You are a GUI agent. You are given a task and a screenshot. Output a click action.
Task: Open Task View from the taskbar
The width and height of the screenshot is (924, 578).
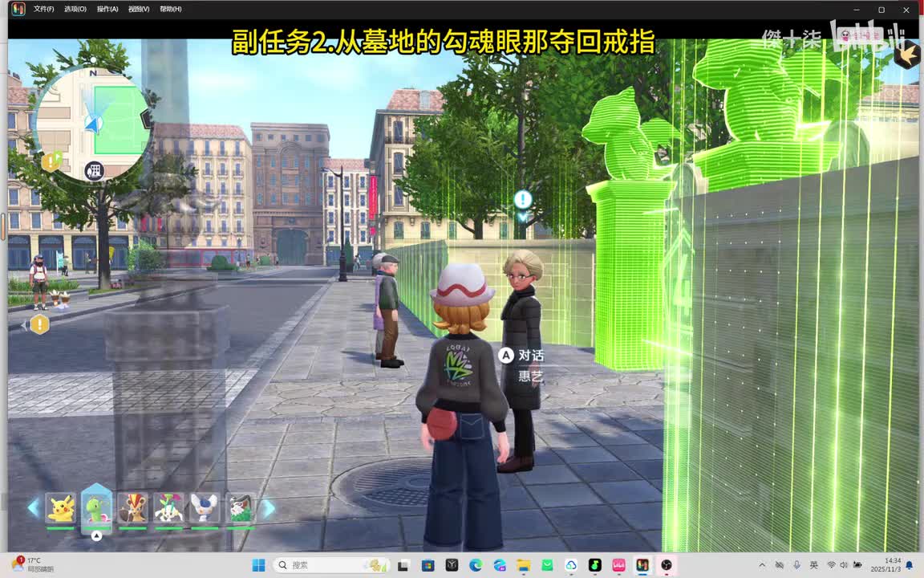(403, 565)
